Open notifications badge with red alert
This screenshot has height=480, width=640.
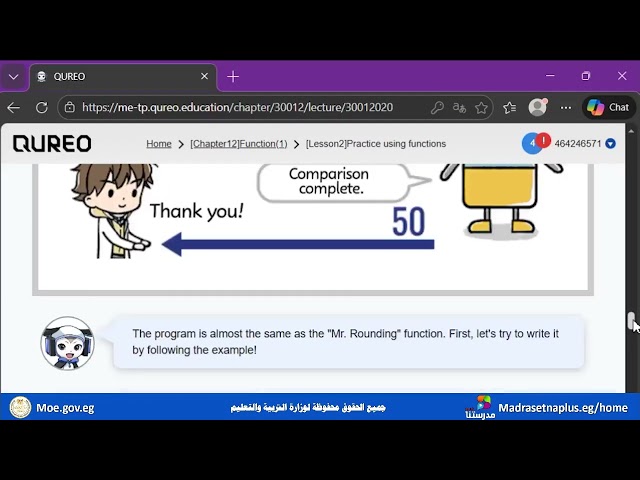click(x=536, y=143)
